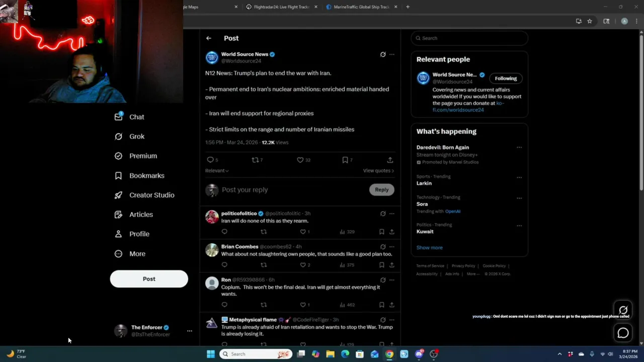Click the Grok icon on main post
Screen dimensions: 644x362
(383, 54)
